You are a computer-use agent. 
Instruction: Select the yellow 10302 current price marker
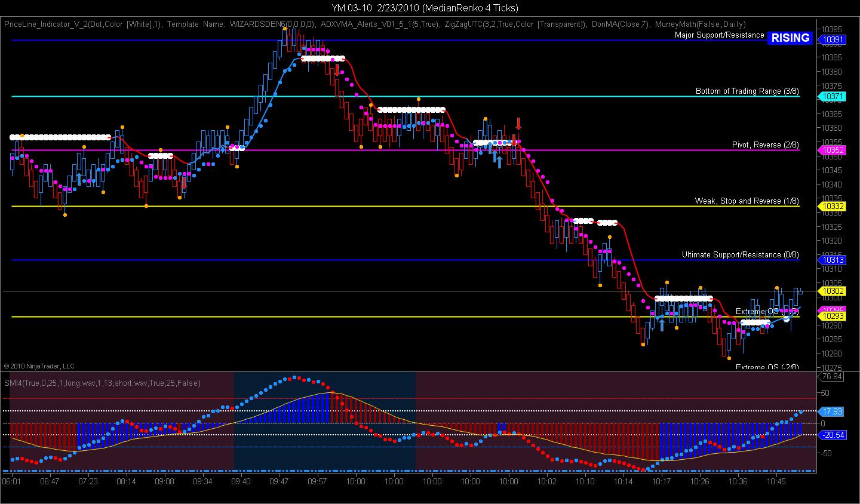tap(833, 291)
